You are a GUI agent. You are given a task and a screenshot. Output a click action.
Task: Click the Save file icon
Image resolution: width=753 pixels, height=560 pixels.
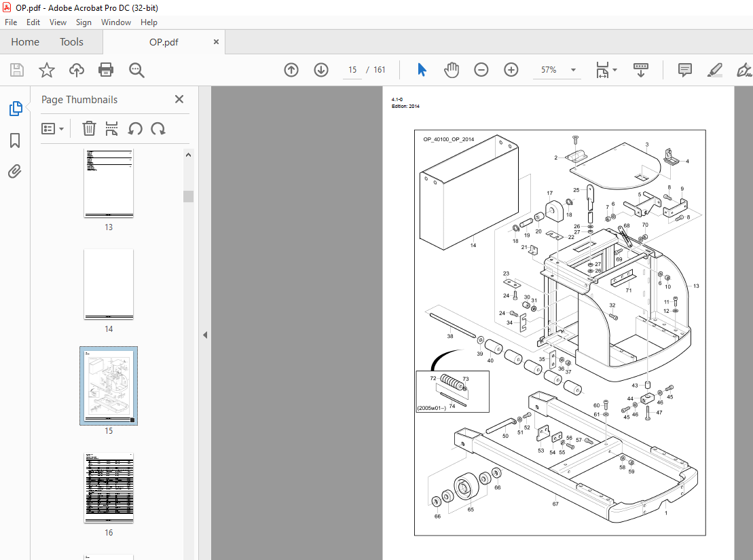pos(17,70)
